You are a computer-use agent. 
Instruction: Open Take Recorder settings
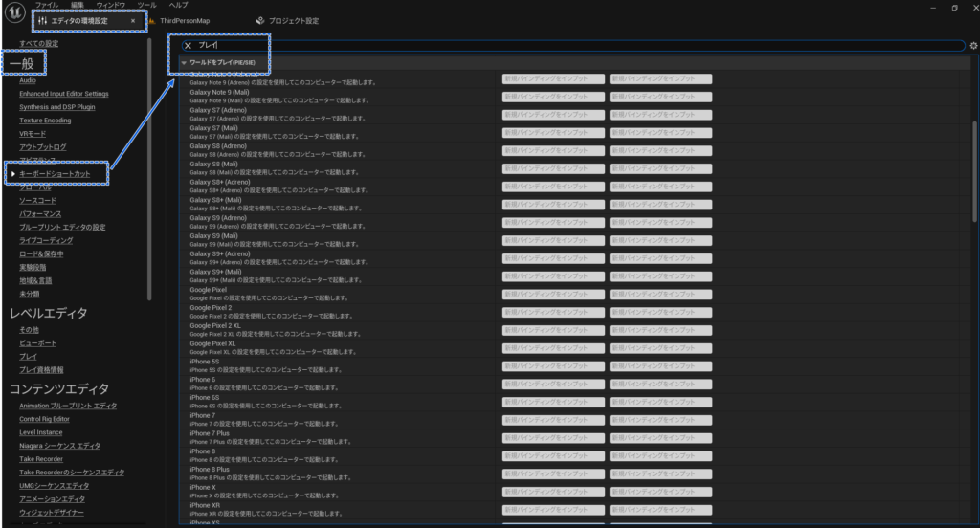point(40,459)
